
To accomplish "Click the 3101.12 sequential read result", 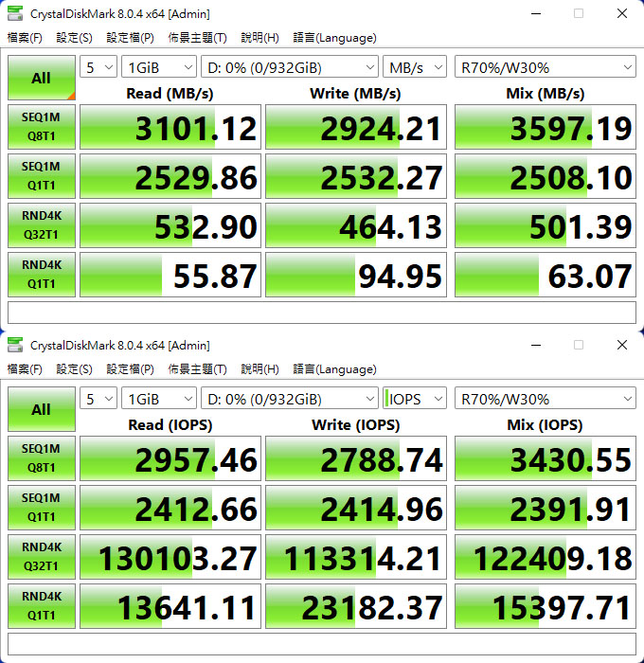I will click(x=170, y=127).
